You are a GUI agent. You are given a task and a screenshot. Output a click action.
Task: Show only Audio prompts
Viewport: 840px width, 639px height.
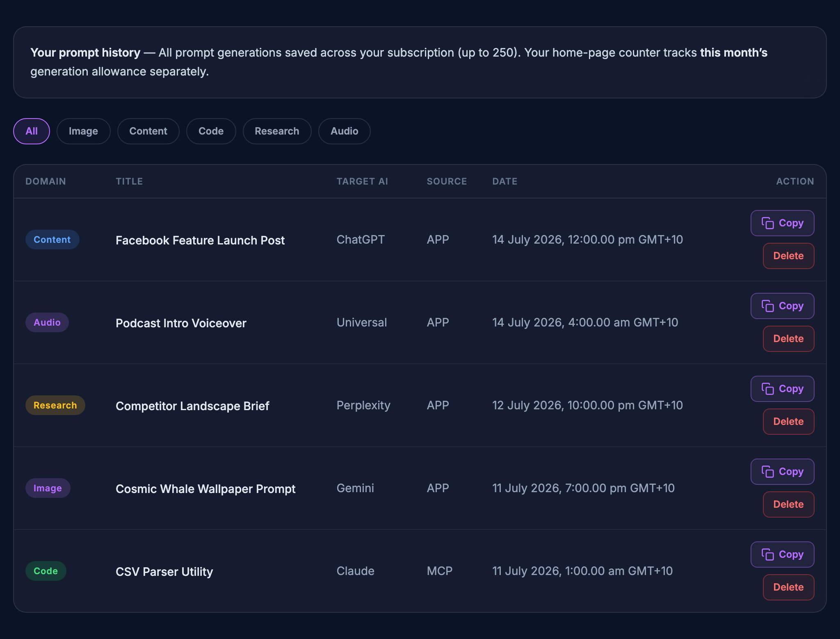pos(344,131)
